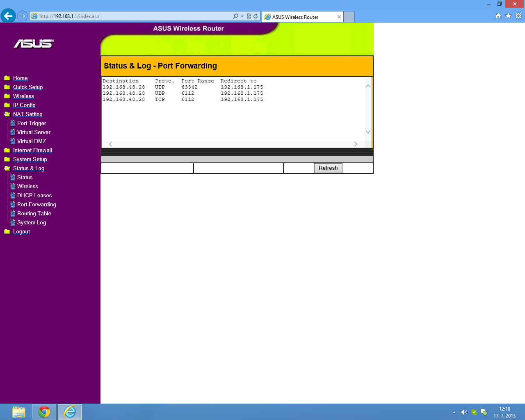Open the IP Config link
Image resolution: width=525 pixels, height=420 pixels.
[24, 105]
